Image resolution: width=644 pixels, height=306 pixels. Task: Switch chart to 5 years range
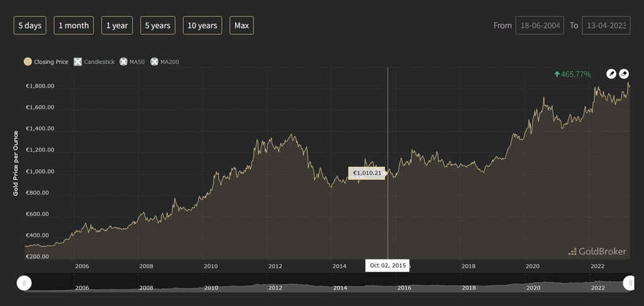point(157,26)
